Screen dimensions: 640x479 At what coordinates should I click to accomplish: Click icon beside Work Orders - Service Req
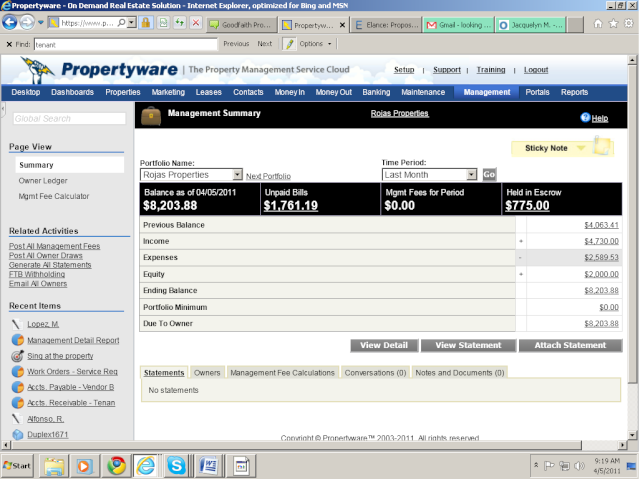click(18, 371)
